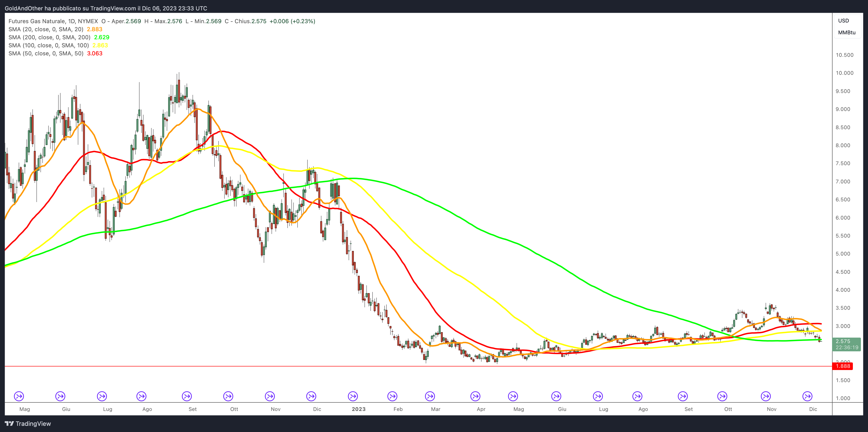
Task: Click the purple arrow icon below Mag
Action: point(19,397)
